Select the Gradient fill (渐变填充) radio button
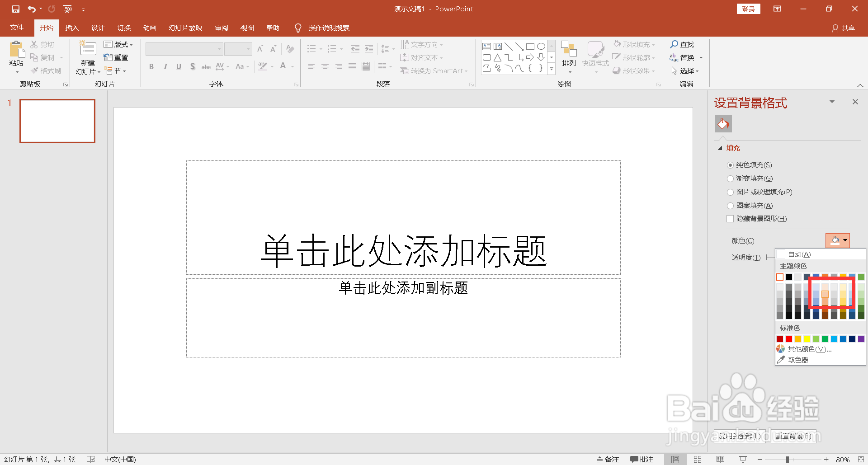The height and width of the screenshot is (465, 868). (x=730, y=178)
